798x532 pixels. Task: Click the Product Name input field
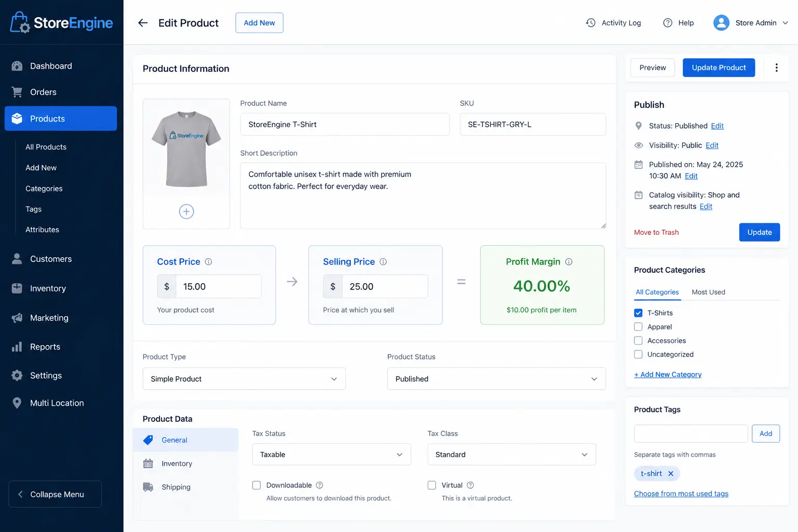(344, 124)
